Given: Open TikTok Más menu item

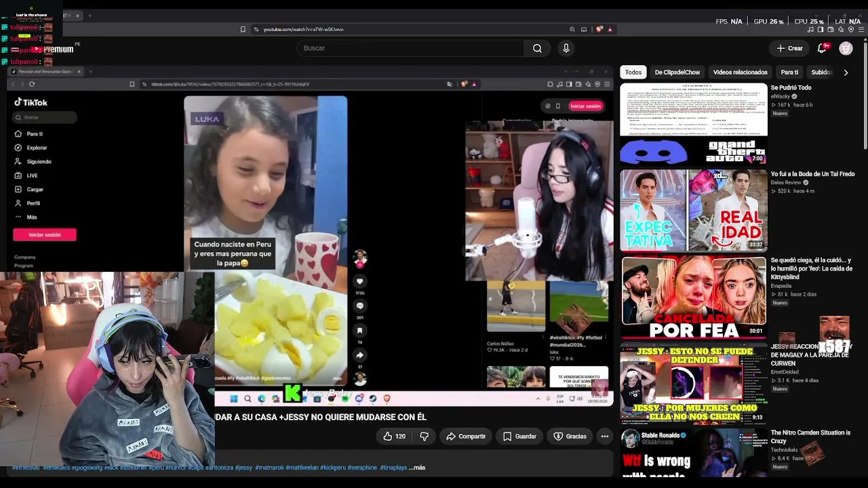Looking at the screenshot, I should [26, 218].
